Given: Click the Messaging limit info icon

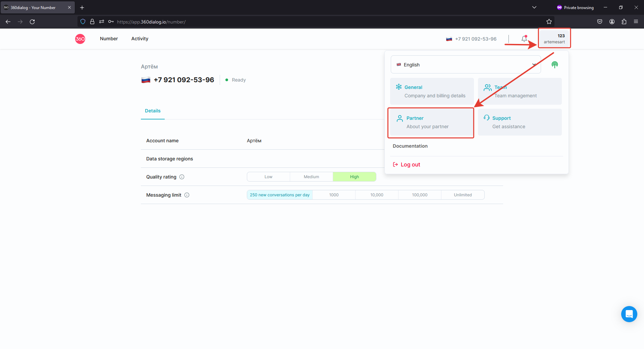Looking at the screenshot, I should (x=187, y=195).
